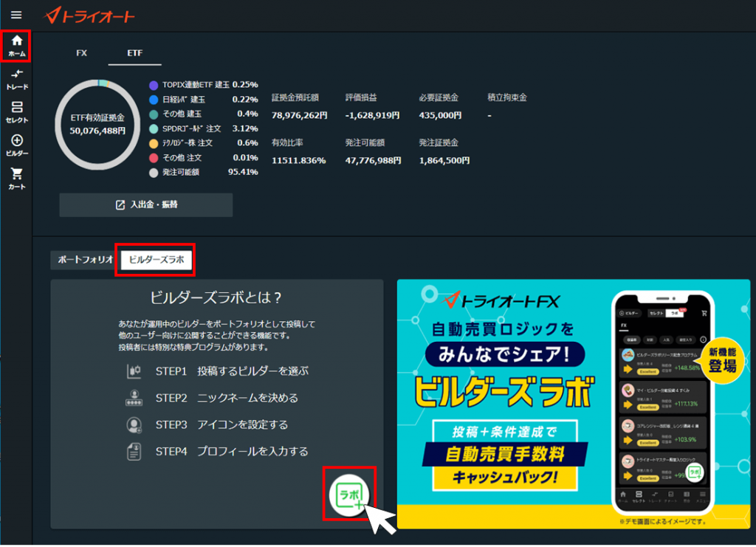The image size is (756, 547).
Task: Select the ビルダーズラボ tab
Action: click(x=157, y=259)
